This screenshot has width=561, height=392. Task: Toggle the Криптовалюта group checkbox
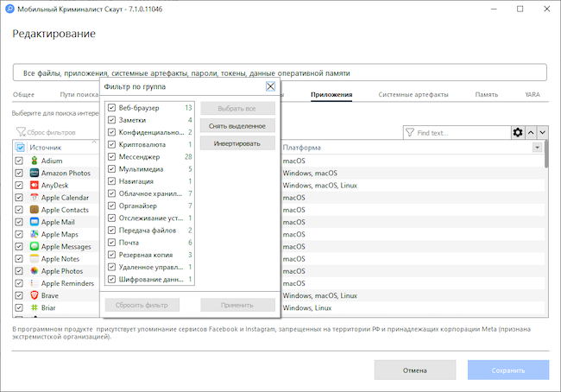point(111,145)
